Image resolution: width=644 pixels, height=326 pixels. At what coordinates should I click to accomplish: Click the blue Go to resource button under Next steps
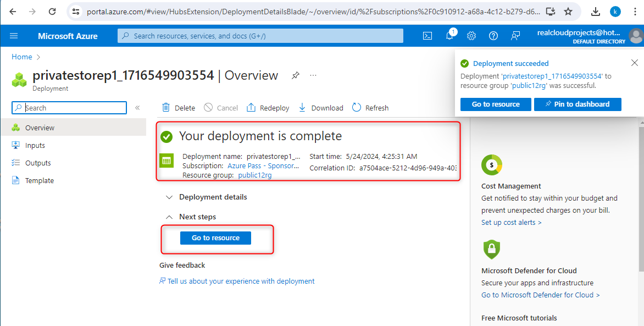tap(215, 238)
